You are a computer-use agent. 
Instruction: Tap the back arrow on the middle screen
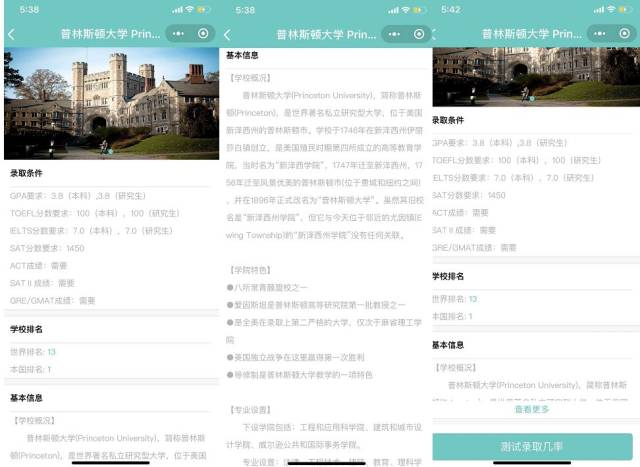point(227,34)
